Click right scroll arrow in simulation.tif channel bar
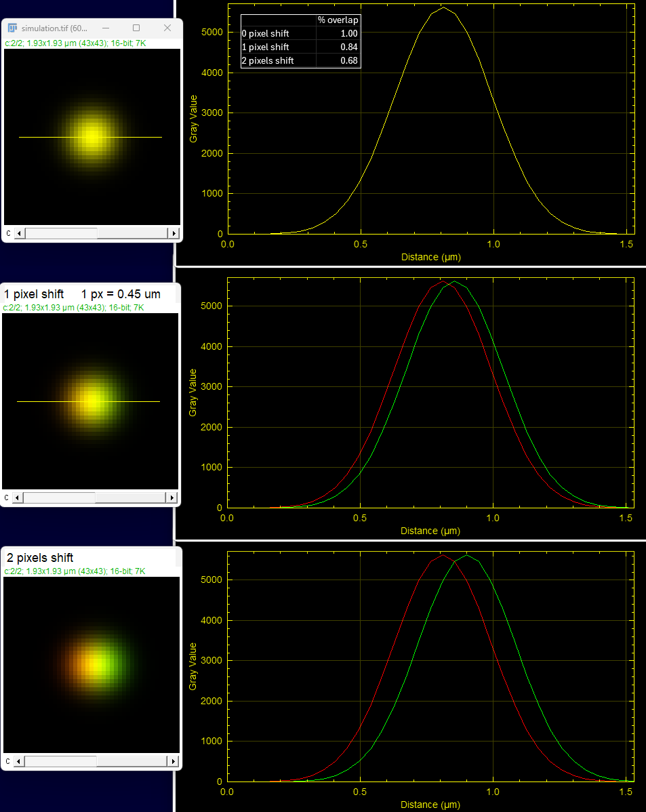 [x=174, y=233]
